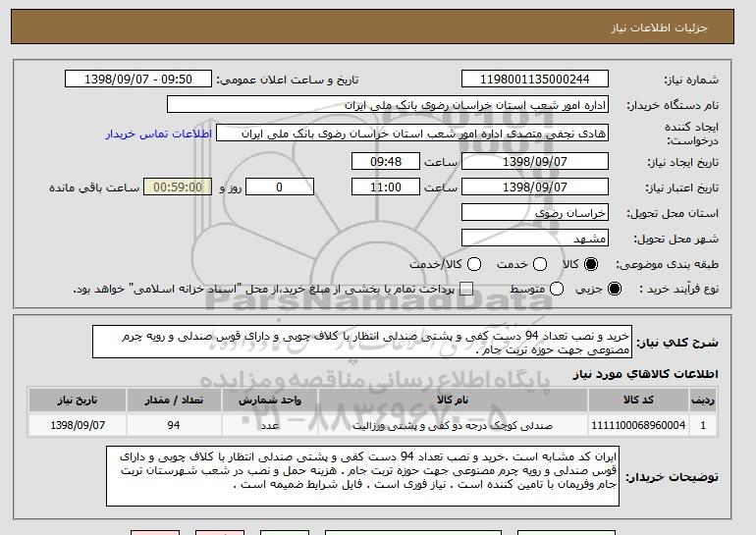
Task: Select item code 111100068960004 in table
Action: pyautogui.click(x=638, y=425)
